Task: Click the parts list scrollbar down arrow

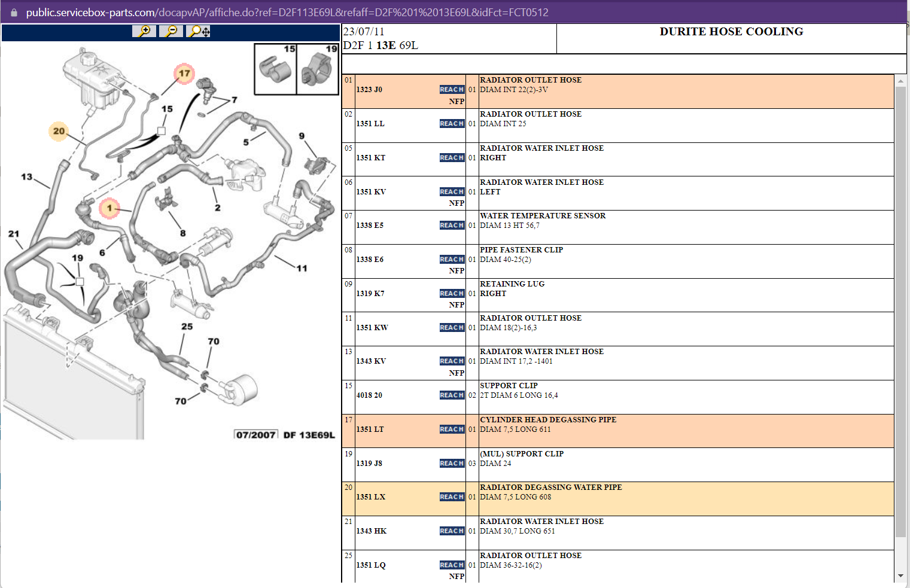Action: point(900,576)
